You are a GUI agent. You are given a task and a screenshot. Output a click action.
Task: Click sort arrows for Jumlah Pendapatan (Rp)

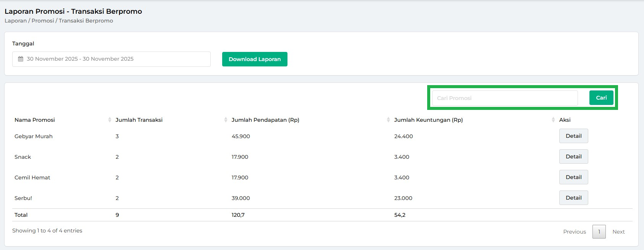click(388, 120)
